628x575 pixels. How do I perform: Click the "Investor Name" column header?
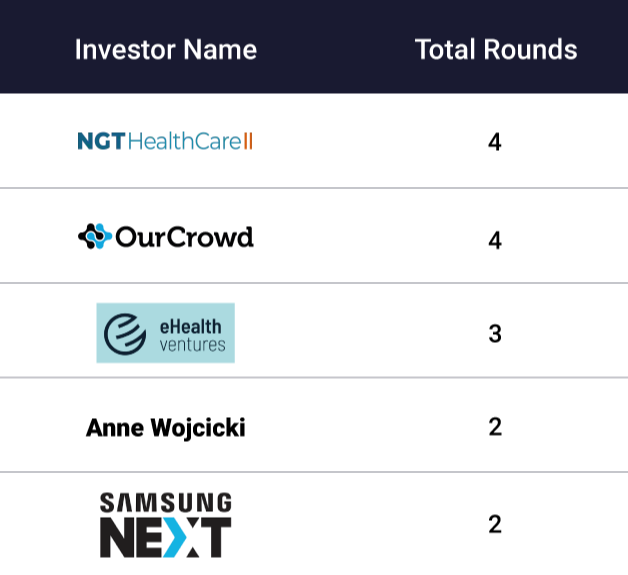click(x=166, y=50)
